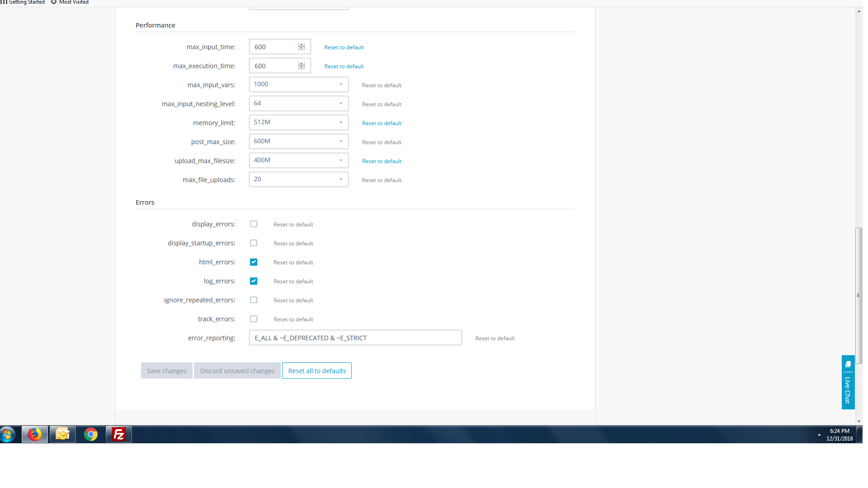The height and width of the screenshot is (488, 868).
Task: Disable the html_errors checkbox
Action: coord(254,262)
